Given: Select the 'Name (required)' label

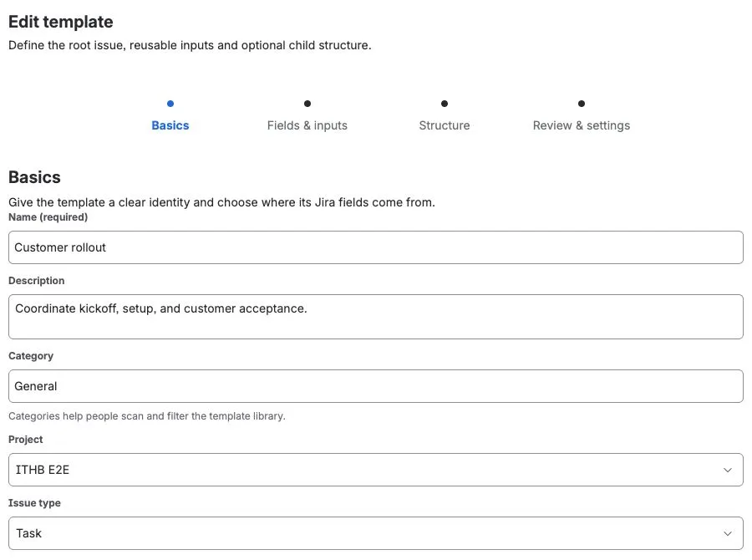Looking at the screenshot, I should tap(48, 217).
